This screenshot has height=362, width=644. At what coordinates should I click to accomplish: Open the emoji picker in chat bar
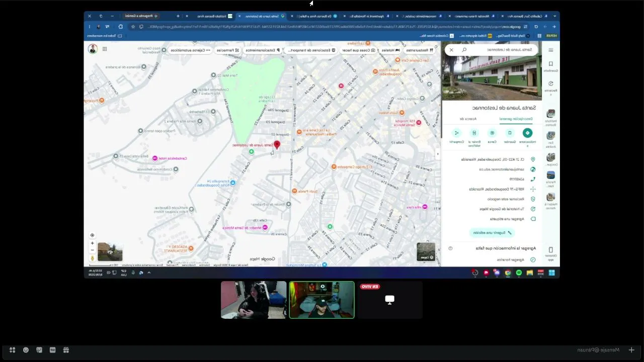coord(26,350)
